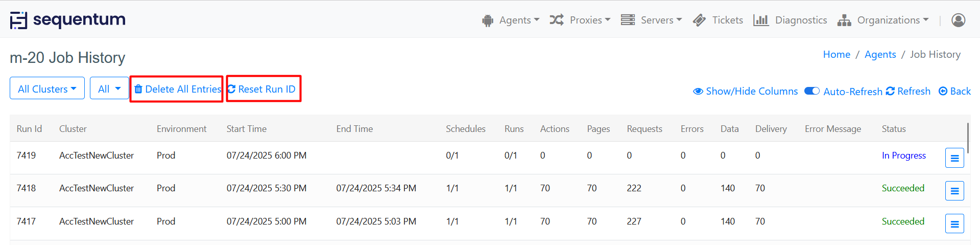Screen dimensions: 980x245
Task: Click the Sequentum logo
Action: point(67,20)
